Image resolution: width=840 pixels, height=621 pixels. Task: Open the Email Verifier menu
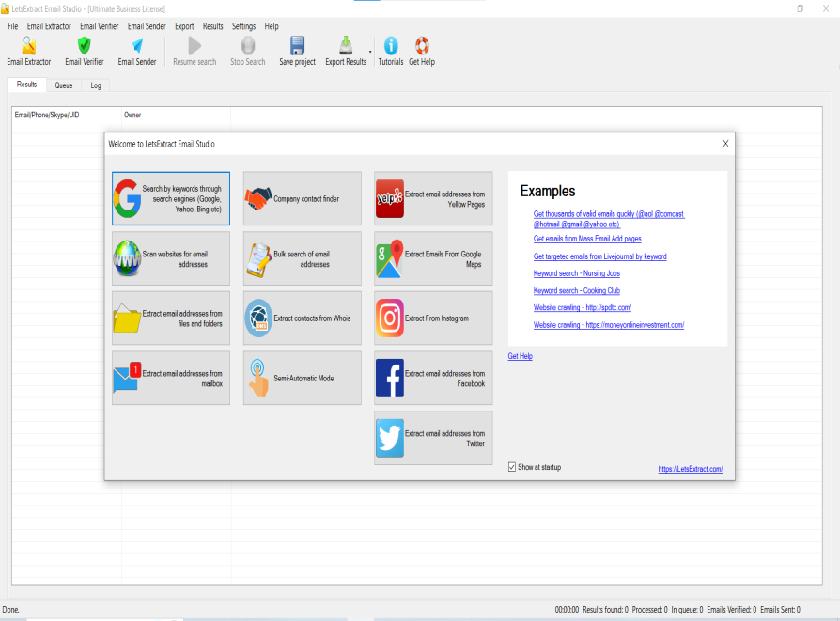pos(99,26)
